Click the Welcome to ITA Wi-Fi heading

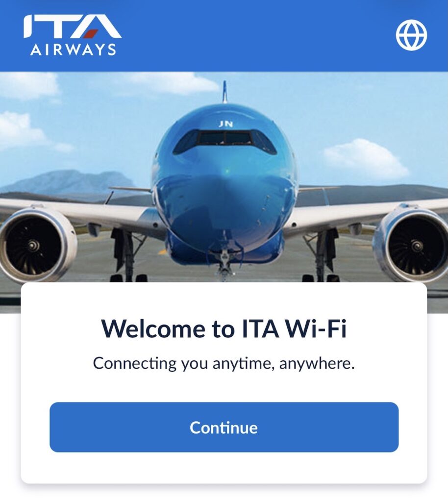tap(224, 328)
